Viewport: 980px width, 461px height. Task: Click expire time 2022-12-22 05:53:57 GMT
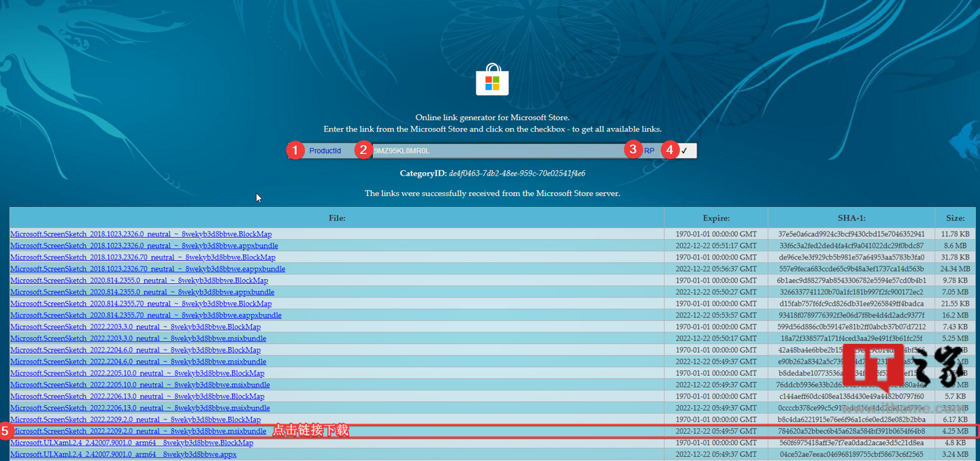tap(716, 315)
